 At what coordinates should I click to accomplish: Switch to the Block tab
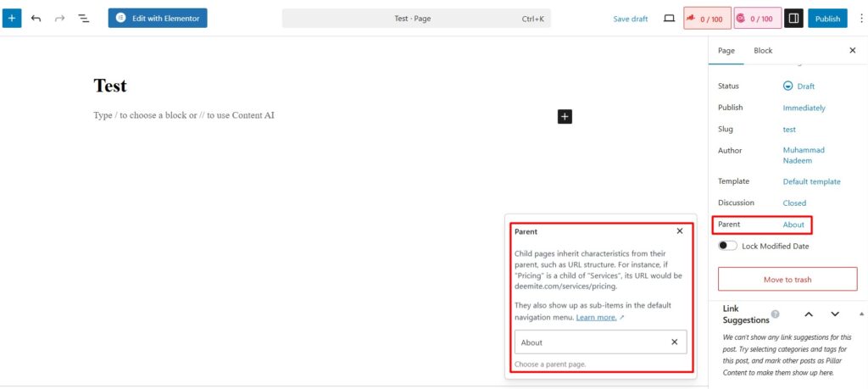pos(763,50)
